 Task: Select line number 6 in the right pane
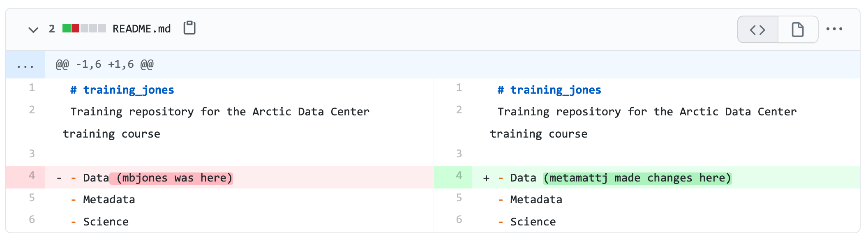pos(460,220)
